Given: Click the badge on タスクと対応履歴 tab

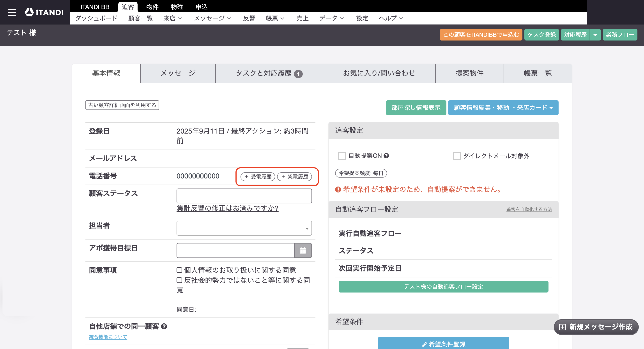Looking at the screenshot, I should click(298, 74).
